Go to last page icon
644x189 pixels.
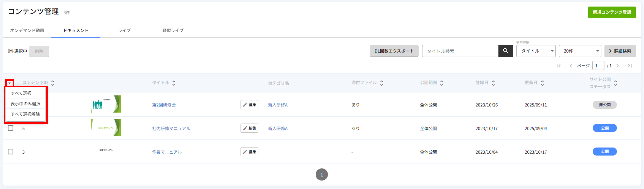point(630,66)
